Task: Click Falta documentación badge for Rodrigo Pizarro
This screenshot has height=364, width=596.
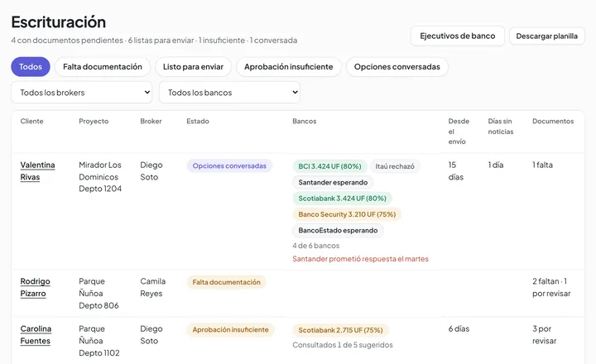Action: click(226, 282)
